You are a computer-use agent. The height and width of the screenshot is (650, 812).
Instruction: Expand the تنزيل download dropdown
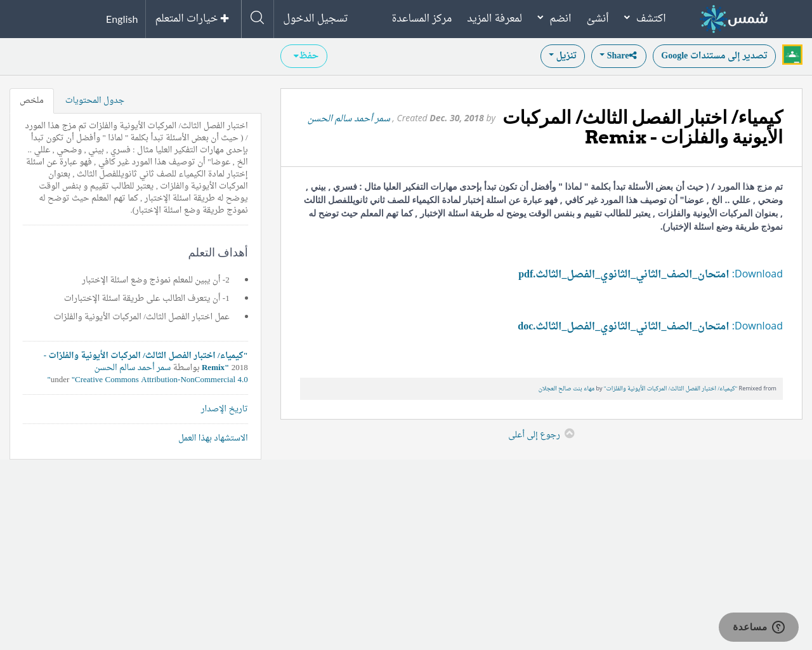[562, 56]
